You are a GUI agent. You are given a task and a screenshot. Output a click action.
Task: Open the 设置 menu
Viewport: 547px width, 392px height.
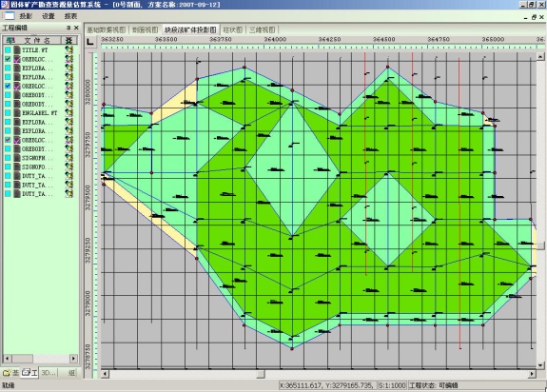[x=49, y=16]
